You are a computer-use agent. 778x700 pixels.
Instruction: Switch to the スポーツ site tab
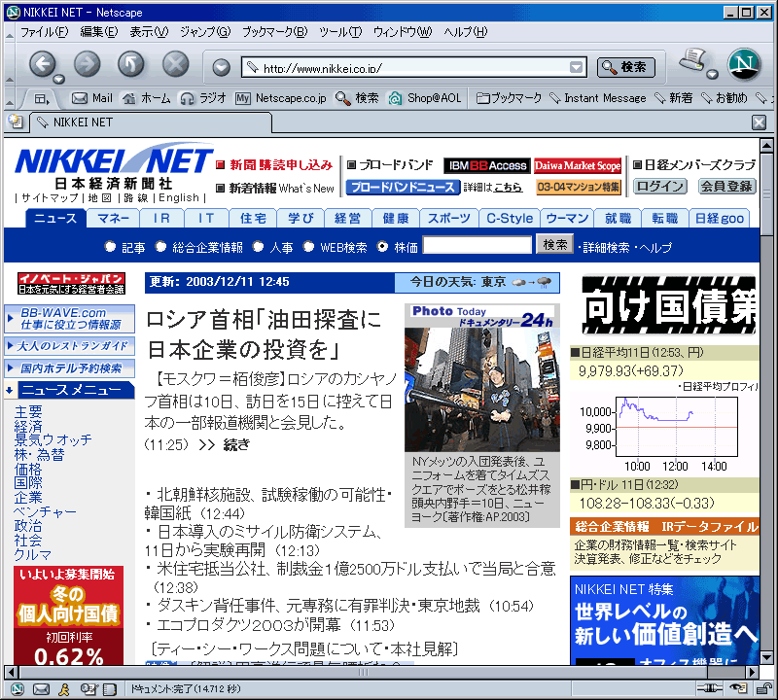click(x=449, y=219)
